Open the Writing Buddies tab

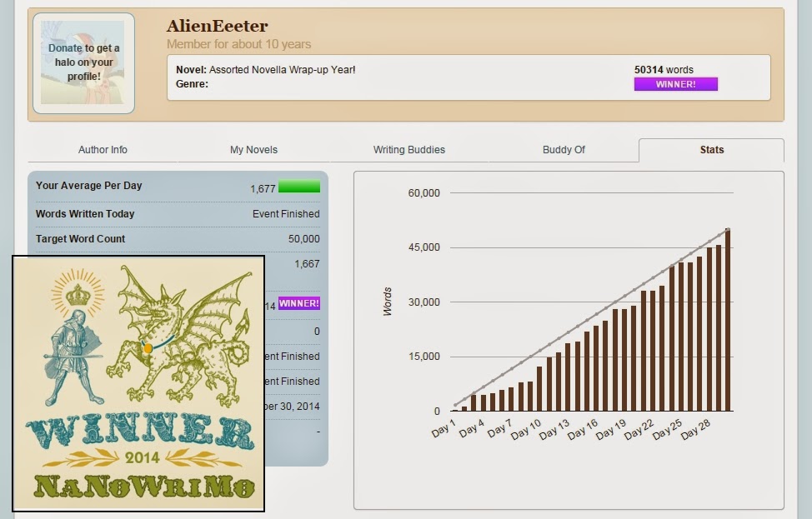coord(409,150)
